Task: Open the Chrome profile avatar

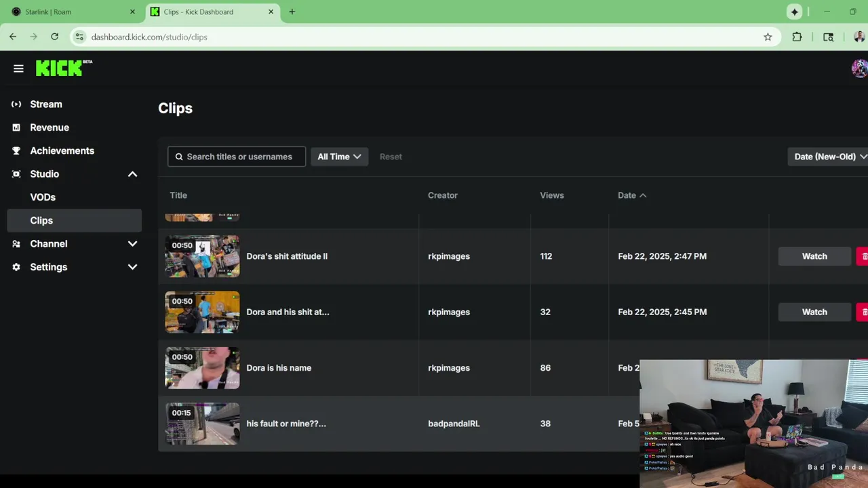Action: pos(859,37)
